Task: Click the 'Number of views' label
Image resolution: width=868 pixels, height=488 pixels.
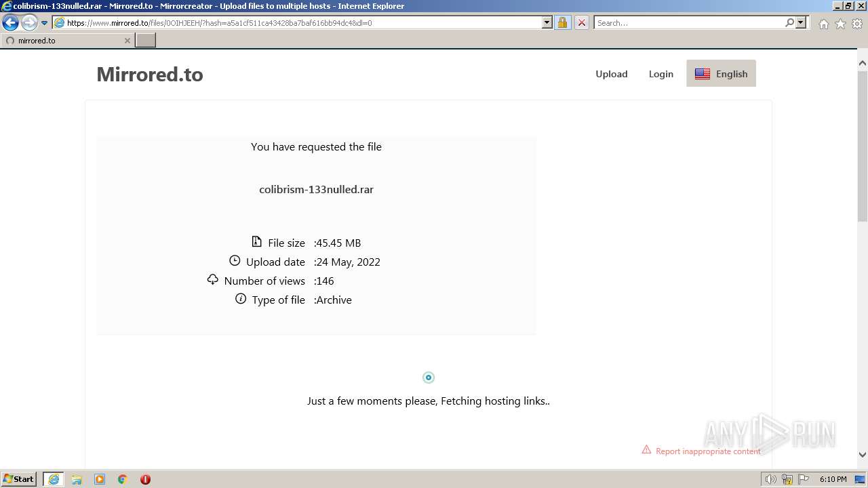Action: [x=264, y=281]
